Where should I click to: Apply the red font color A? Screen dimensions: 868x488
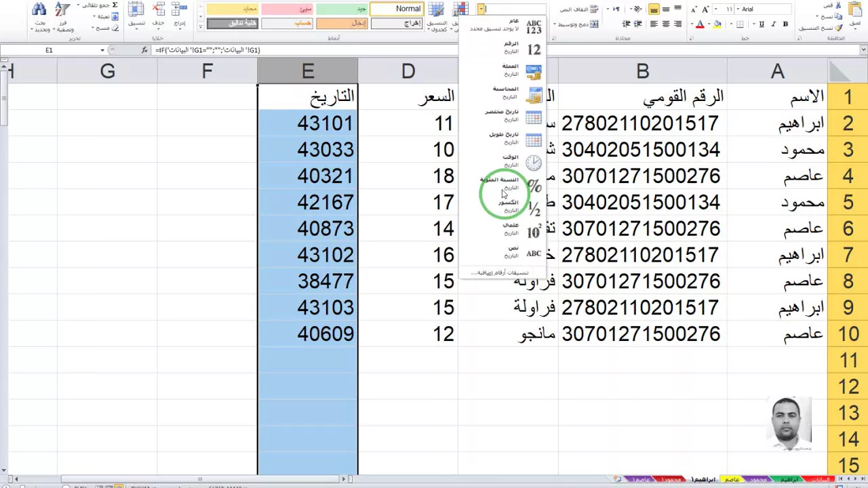[x=701, y=24]
